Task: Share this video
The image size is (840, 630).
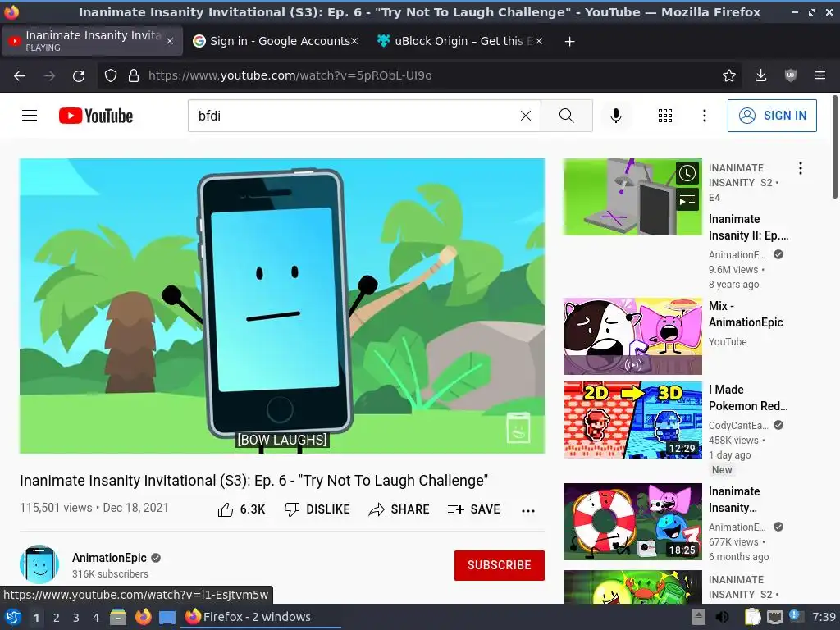Action: 399,509
